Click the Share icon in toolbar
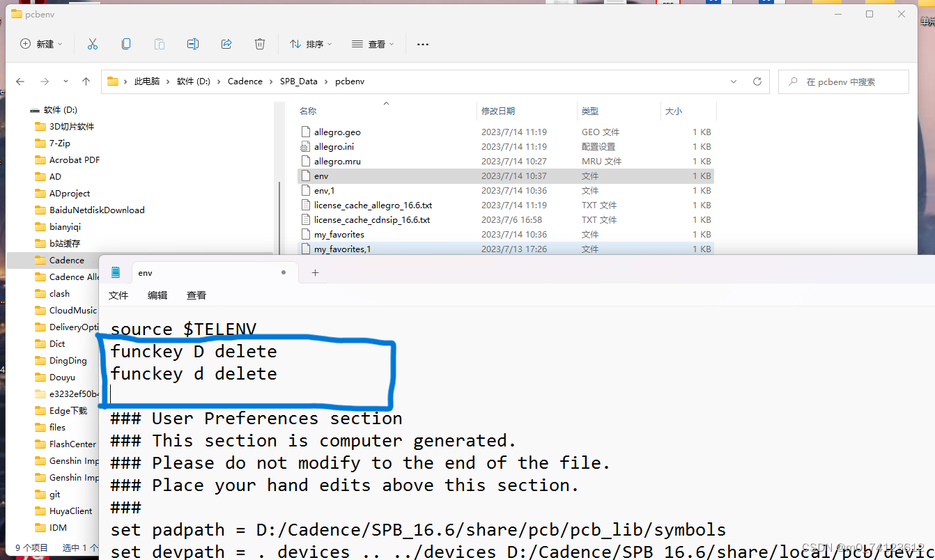 pyautogui.click(x=226, y=44)
